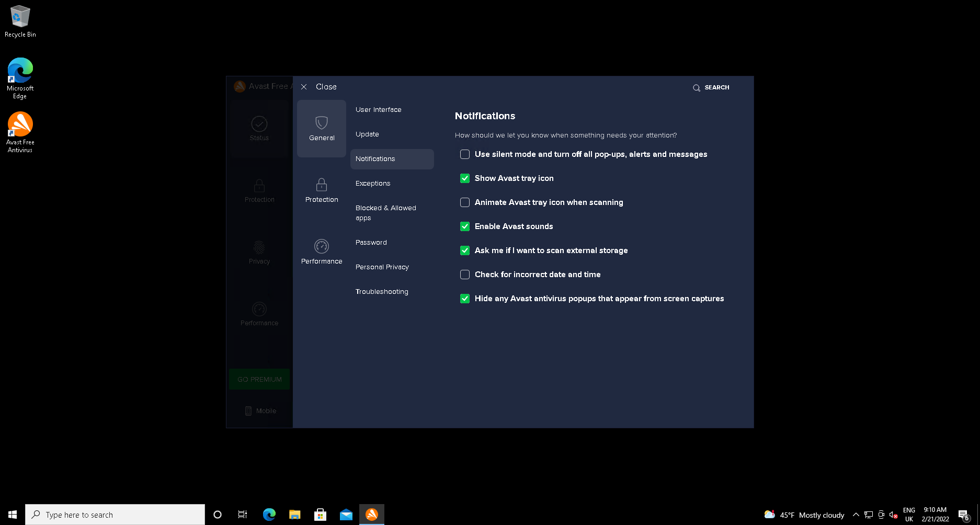Screen dimensions: 980x525
Task: Open Microsoft Store from taskbar
Action: 321,515
